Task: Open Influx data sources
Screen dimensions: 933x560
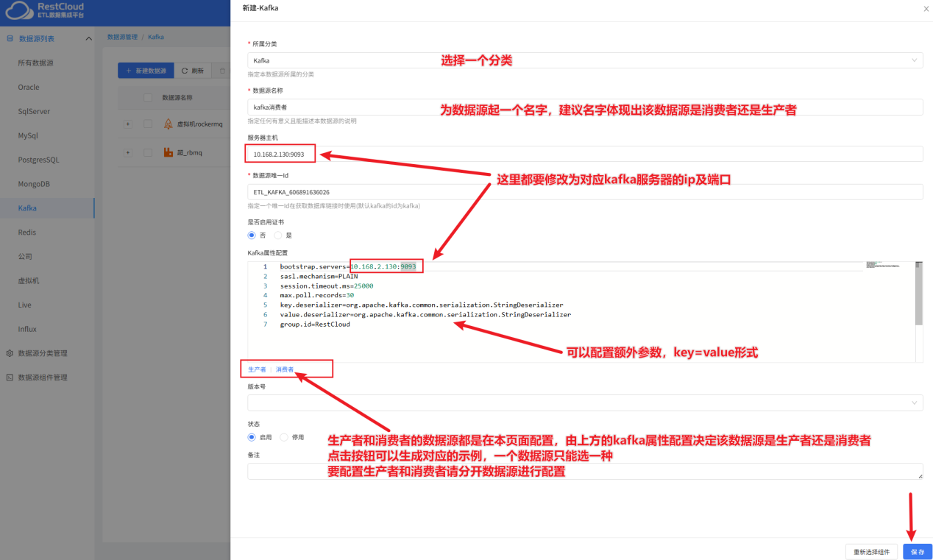Action: (x=27, y=329)
